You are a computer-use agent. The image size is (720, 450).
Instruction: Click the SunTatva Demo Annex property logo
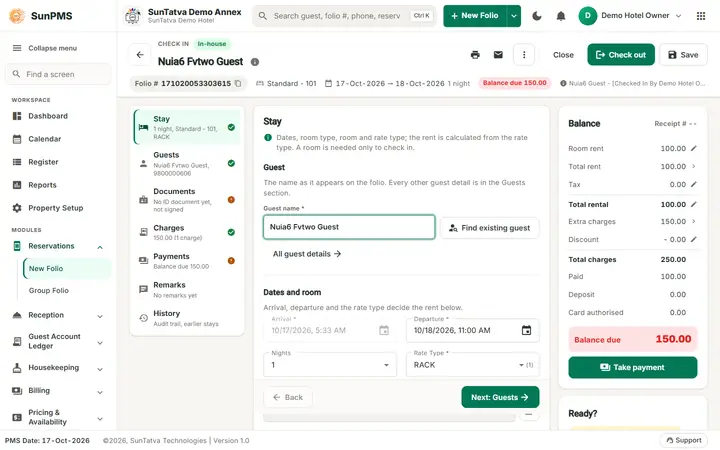(x=133, y=16)
